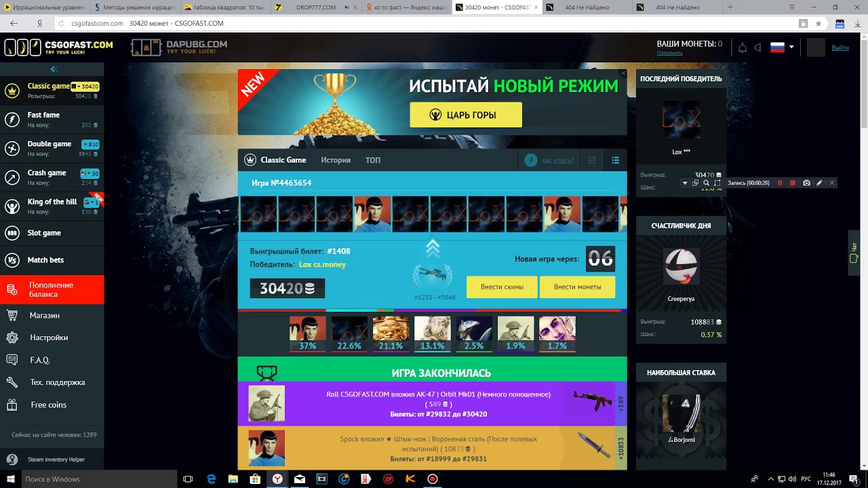
Task: Click the notifications bell icon
Action: (x=743, y=47)
